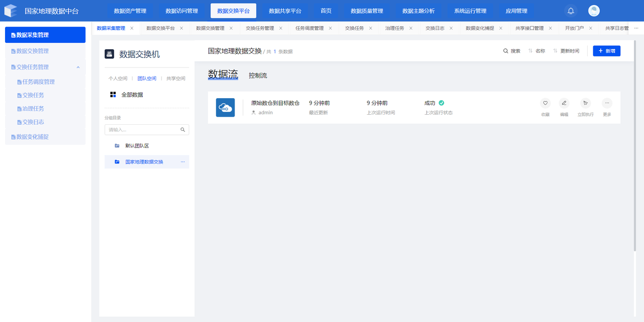644x322 pixels.
Task: Open the 数据质量管理 top menu
Action: click(367, 11)
